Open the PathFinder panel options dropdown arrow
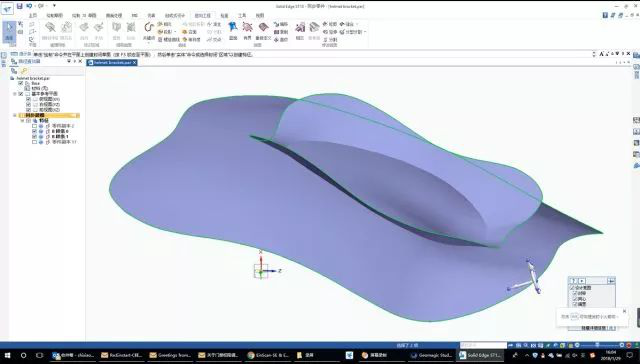The image size is (640, 364). (69, 61)
